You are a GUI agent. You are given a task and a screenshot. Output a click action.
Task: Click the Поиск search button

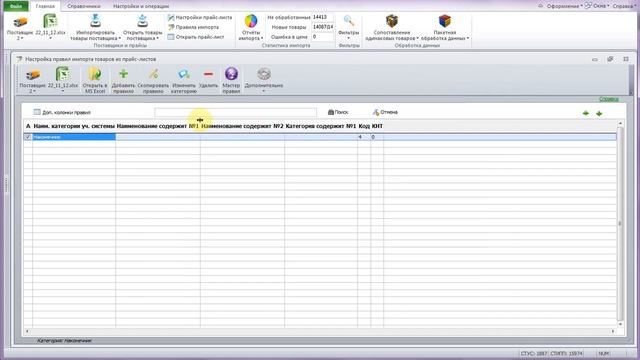(x=338, y=112)
